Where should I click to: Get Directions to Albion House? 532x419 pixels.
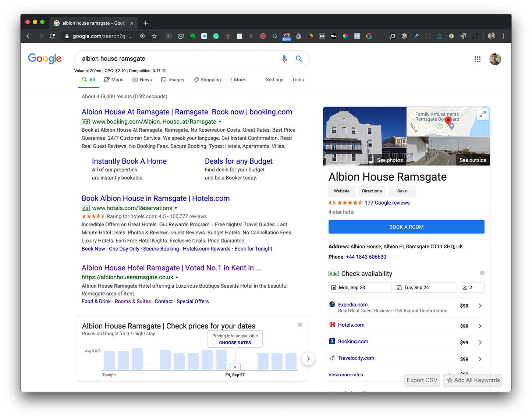coord(372,191)
